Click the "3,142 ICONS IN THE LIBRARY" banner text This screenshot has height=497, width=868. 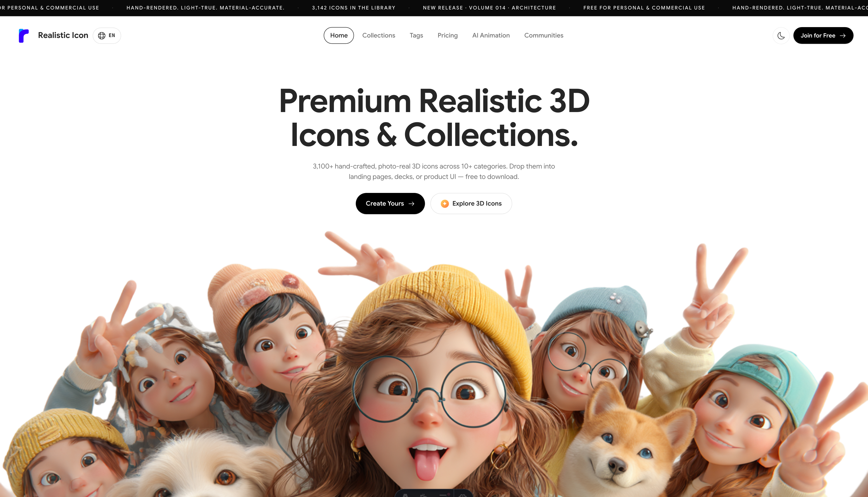pyautogui.click(x=353, y=7)
